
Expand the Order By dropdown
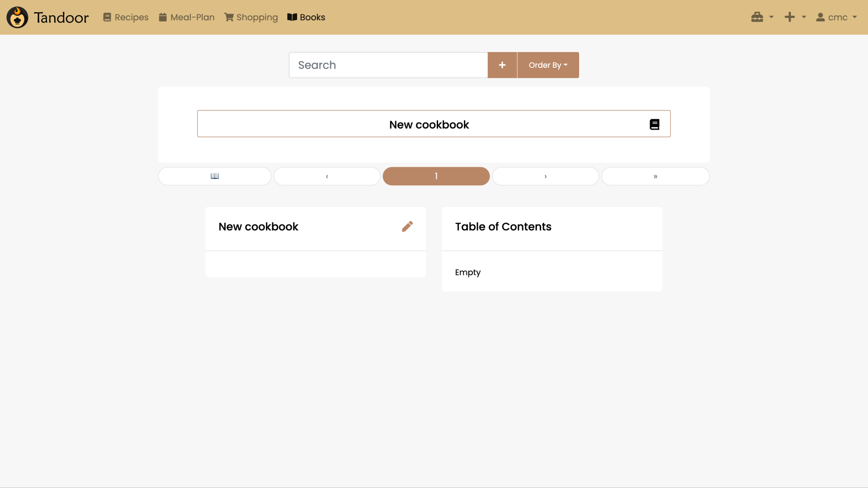(x=548, y=65)
